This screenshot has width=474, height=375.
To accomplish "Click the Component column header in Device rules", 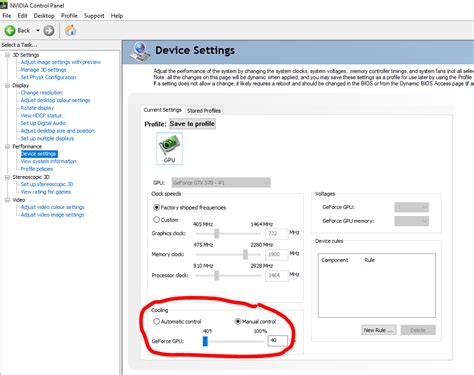I will point(335,260).
